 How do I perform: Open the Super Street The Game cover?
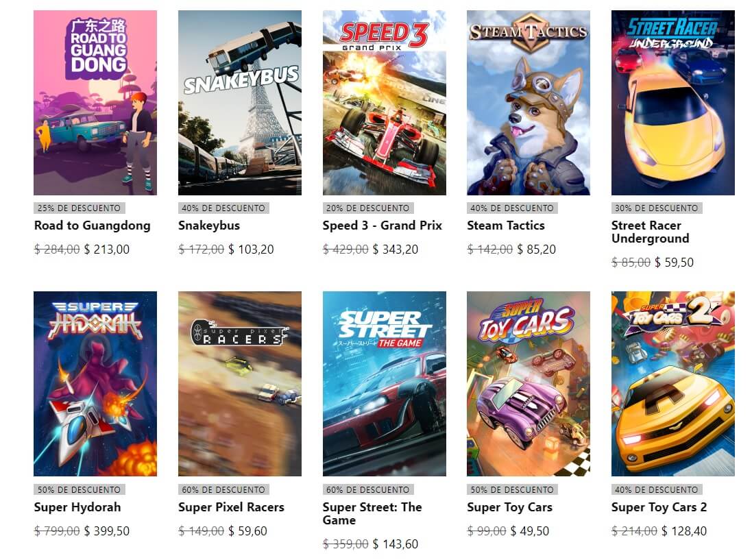(384, 384)
